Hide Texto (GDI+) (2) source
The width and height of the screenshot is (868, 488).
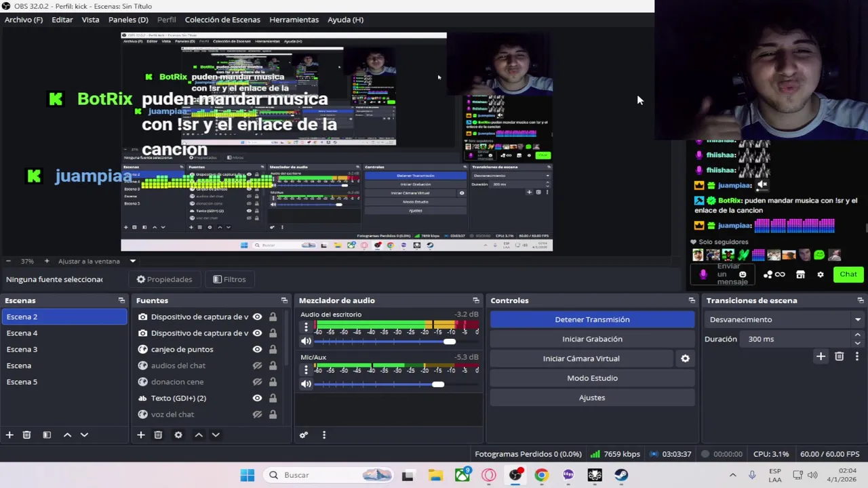(x=257, y=398)
